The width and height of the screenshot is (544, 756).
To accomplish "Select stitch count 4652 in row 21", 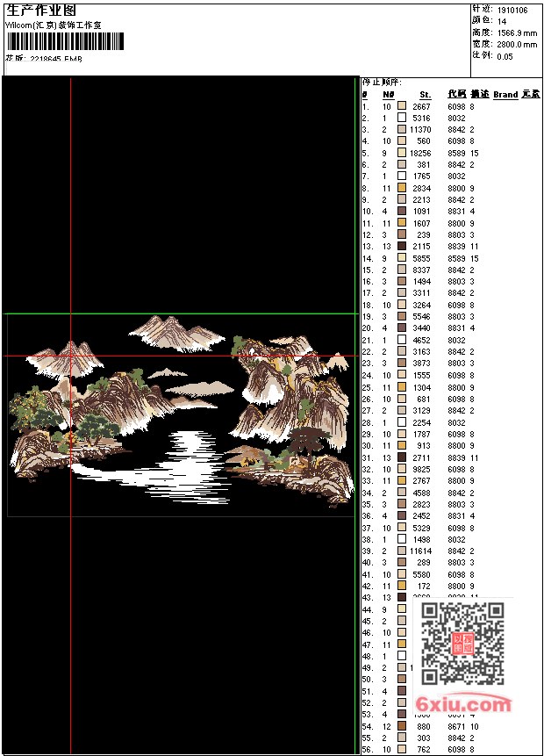I will [x=421, y=340].
